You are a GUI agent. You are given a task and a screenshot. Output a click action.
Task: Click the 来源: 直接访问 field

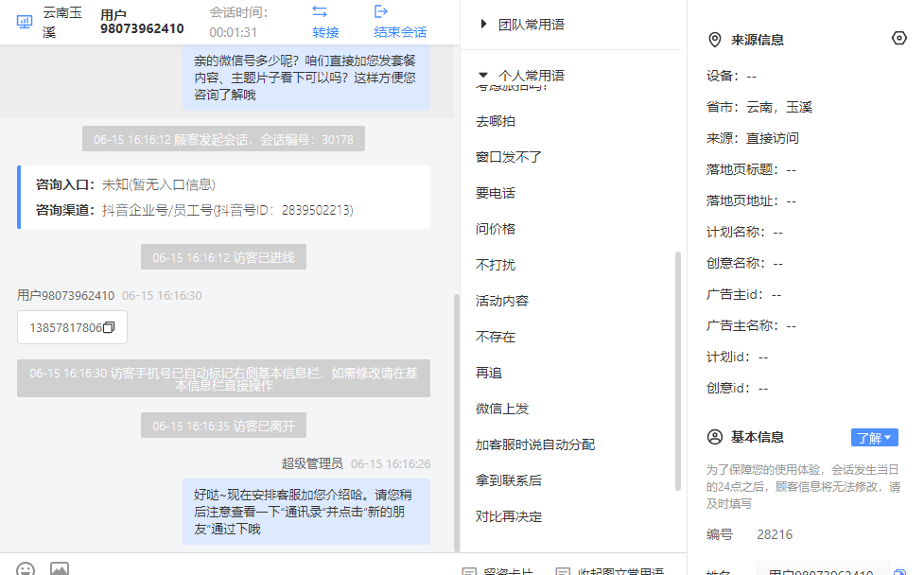coord(753,138)
